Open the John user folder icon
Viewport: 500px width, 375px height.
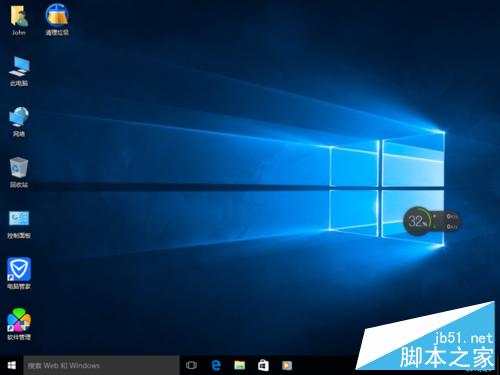19,20
